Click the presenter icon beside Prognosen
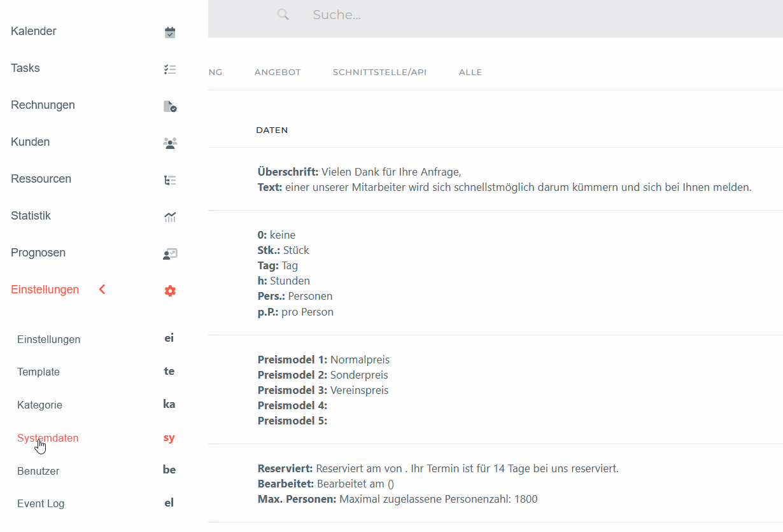 pos(170,254)
